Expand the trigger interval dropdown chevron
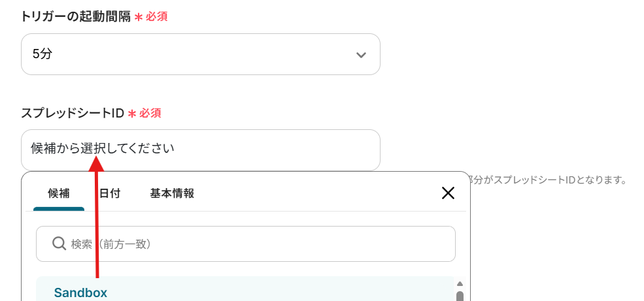 pos(361,55)
